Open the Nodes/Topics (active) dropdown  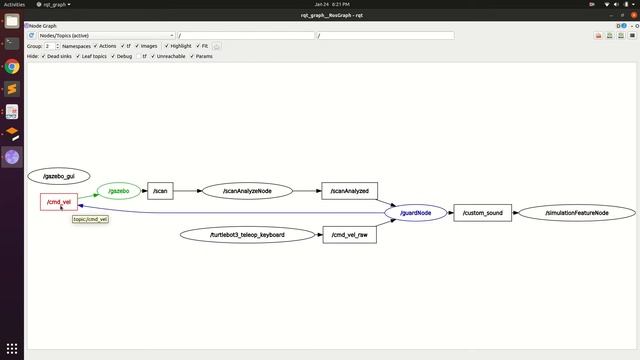[107, 36]
